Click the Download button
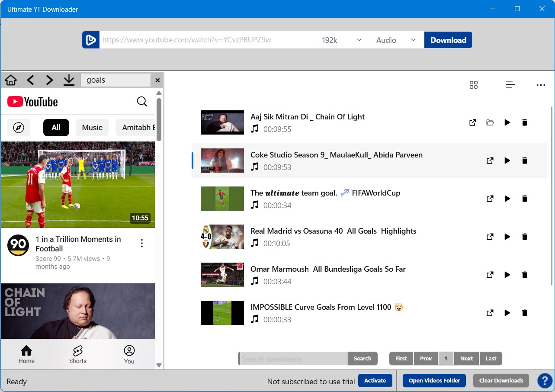Viewport: 555px width, 392px height. point(448,40)
